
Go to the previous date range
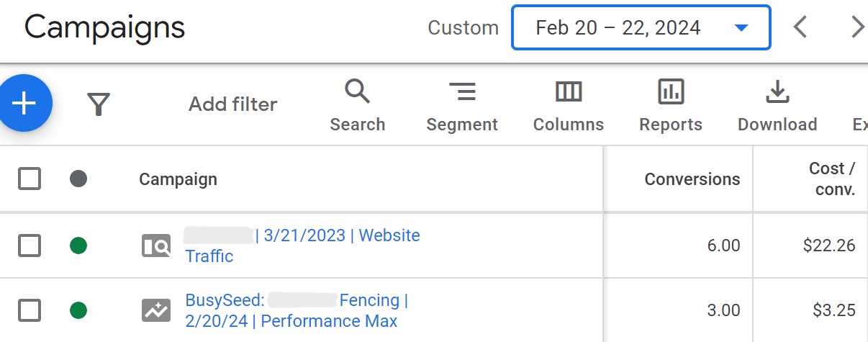[800, 28]
